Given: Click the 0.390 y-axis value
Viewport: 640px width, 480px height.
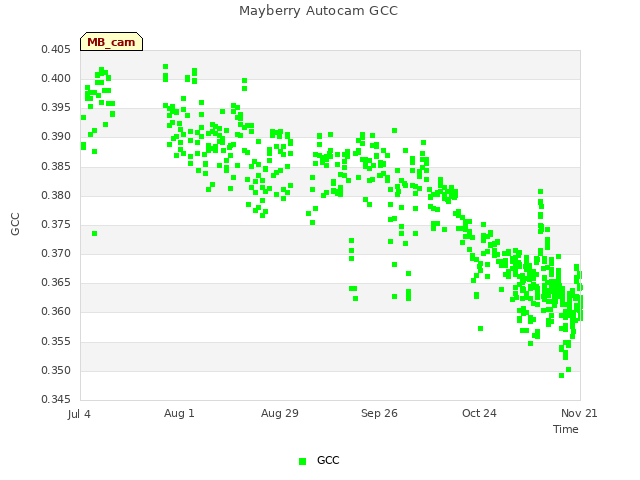Looking at the screenshot, I should [x=56, y=137].
